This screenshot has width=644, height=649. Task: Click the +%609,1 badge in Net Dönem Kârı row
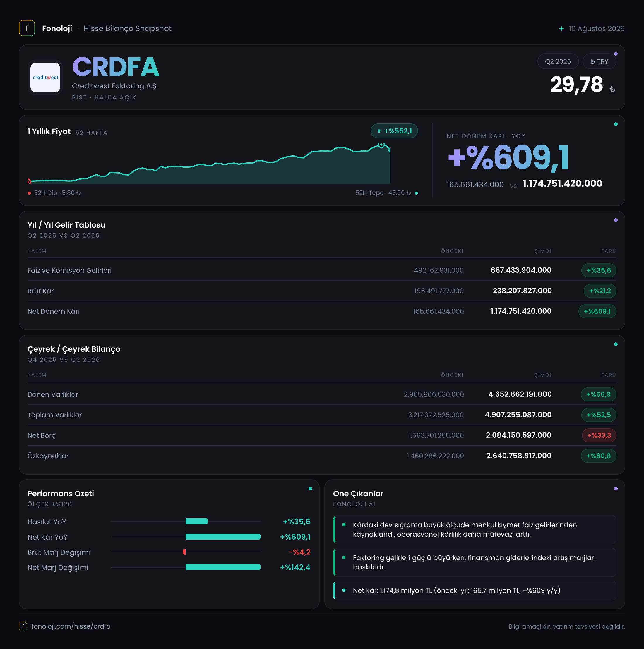597,311
